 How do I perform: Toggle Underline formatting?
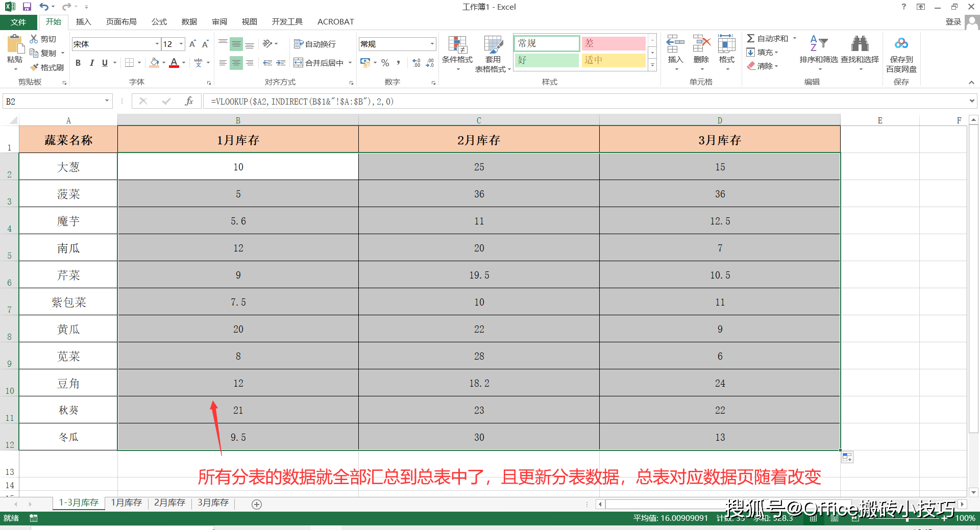click(105, 63)
